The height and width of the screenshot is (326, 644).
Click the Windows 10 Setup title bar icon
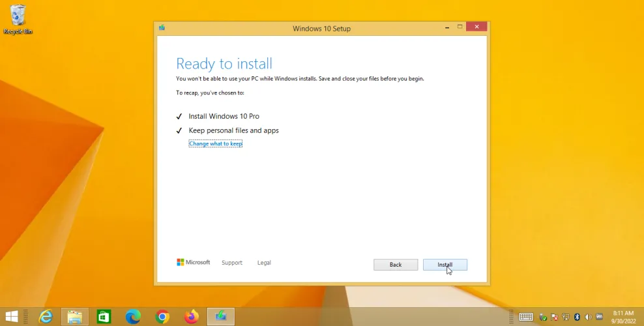click(162, 28)
